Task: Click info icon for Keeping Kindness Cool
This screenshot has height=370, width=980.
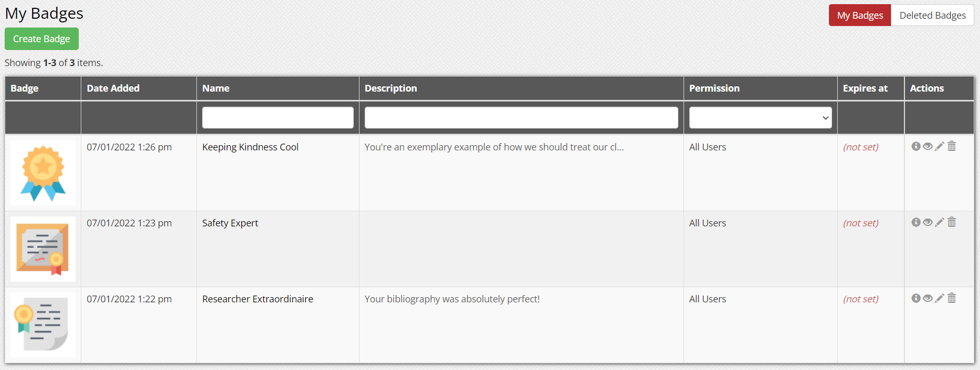Action: click(x=916, y=146)
